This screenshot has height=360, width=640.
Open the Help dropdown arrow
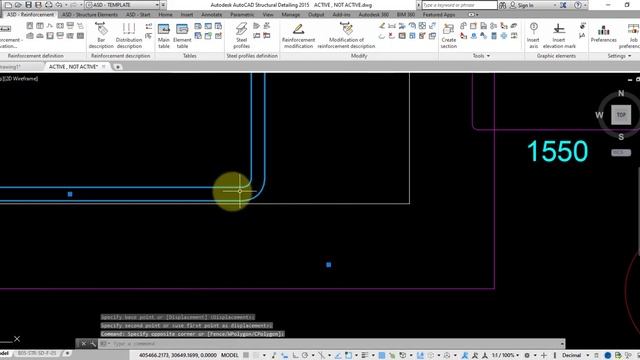pos(585,5)
